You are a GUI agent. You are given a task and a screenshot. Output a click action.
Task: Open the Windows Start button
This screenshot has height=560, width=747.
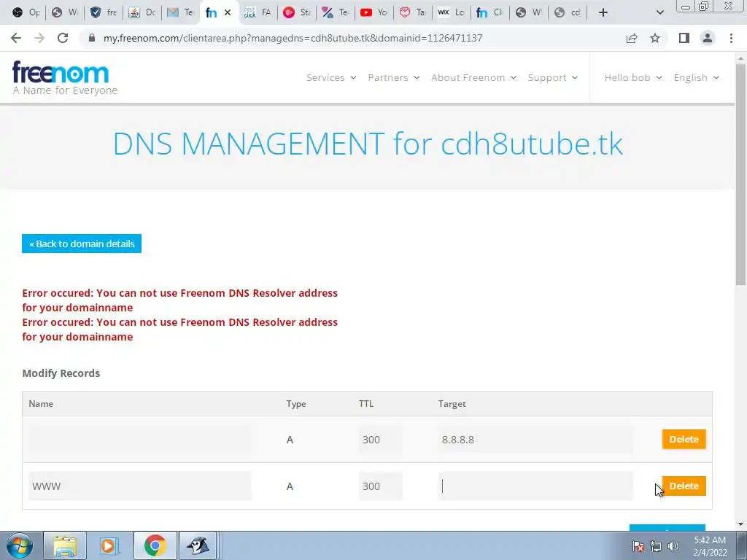[19, 545]
